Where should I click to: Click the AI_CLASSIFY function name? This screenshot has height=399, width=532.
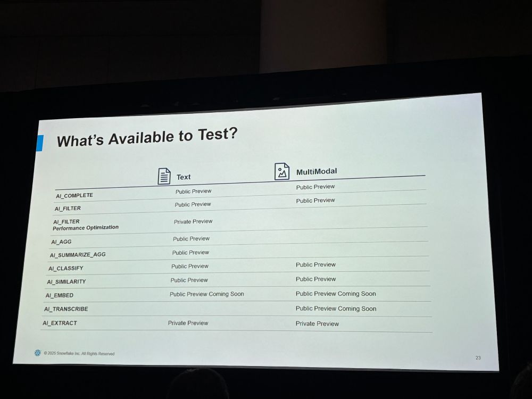66,268
